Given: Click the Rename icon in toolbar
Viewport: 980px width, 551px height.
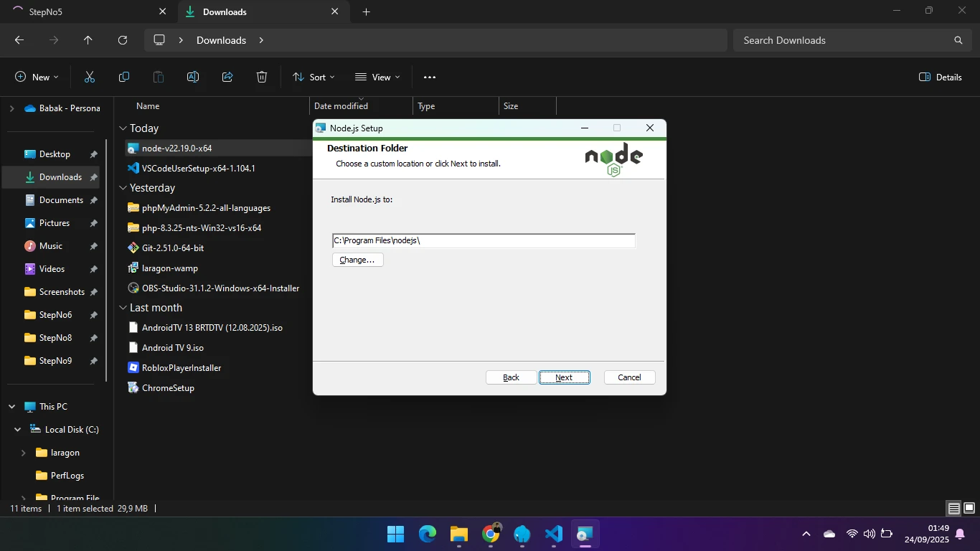Looking at the screenshot, I should pyautogui.click(x=193, y=77).
